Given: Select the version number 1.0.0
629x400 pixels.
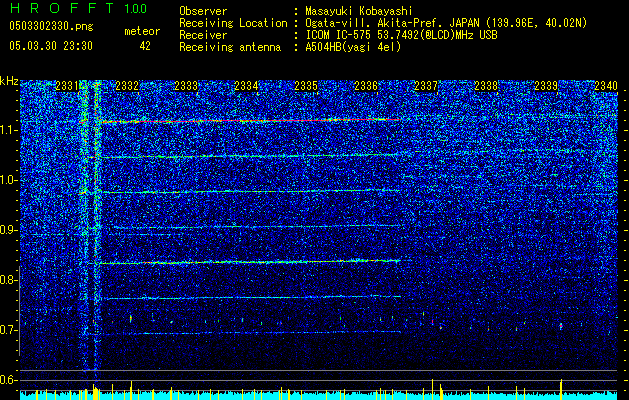Looking at the screenshot, I should pos(135,8).
